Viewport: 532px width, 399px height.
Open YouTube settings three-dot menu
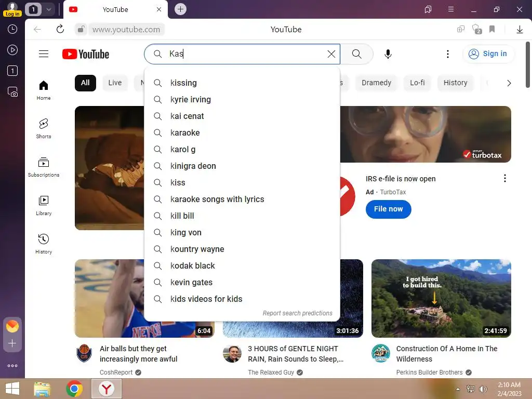[447, 54]
